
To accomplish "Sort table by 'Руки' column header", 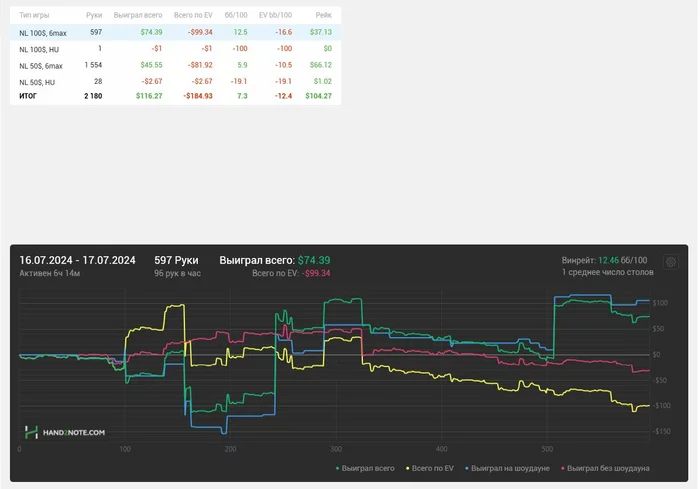I will click(x=94, y=15).
